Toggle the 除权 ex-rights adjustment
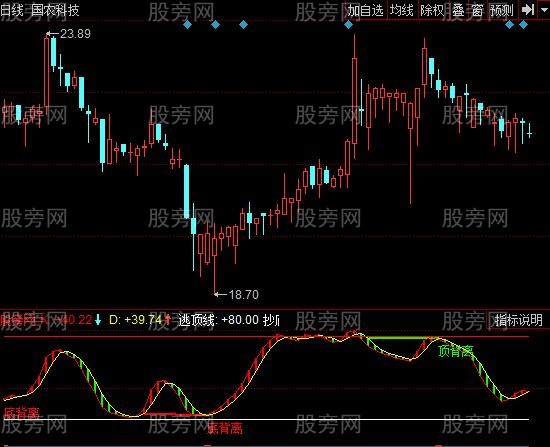This screenshot has height=447, width=550. coord(432,10)
